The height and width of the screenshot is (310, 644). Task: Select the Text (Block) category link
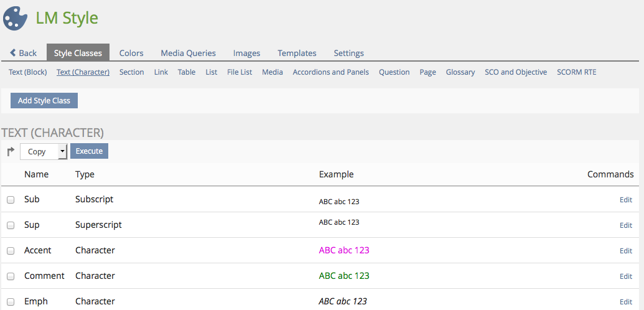point(28,72)
